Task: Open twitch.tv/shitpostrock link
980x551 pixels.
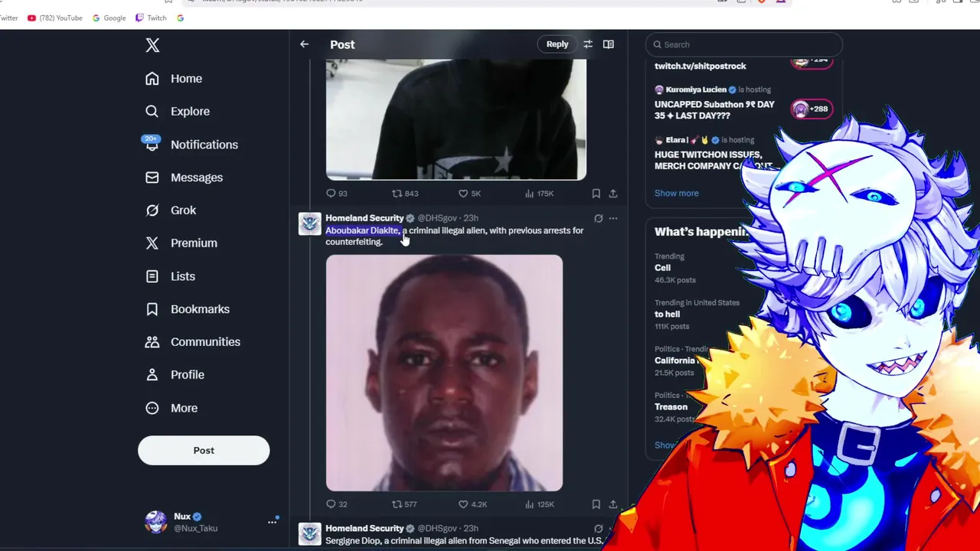Action: [x=701, y=66]
